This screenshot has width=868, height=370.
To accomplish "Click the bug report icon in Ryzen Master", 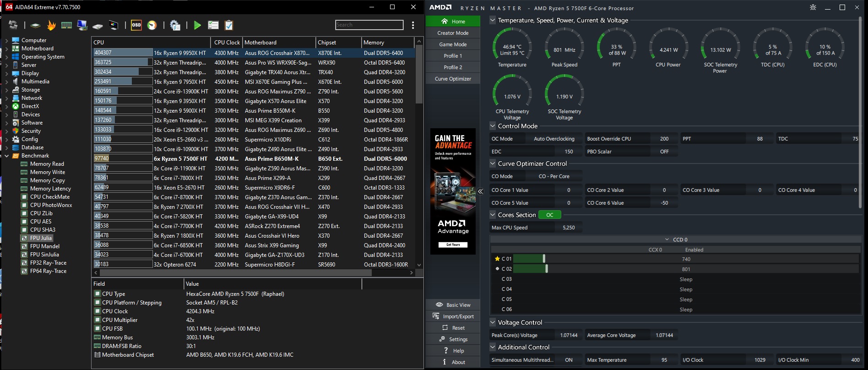I will coord(813,7).
